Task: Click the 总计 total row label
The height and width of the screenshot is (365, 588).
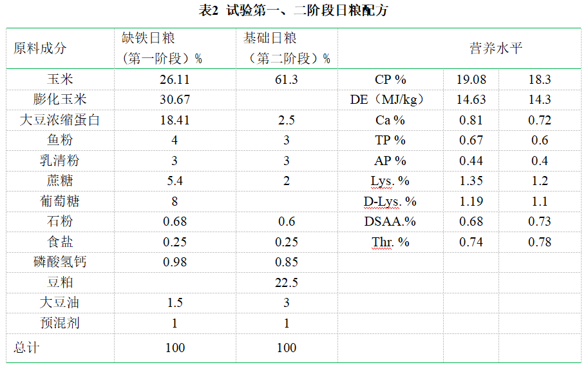Action: coord(26,348)
